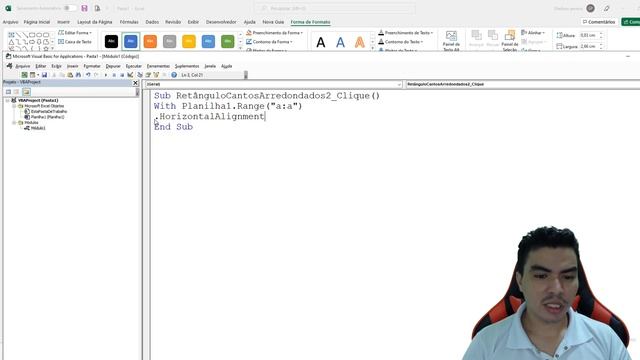Run the macro with the play icon
This screenshot has width=640, height=360.
point(106,75)
